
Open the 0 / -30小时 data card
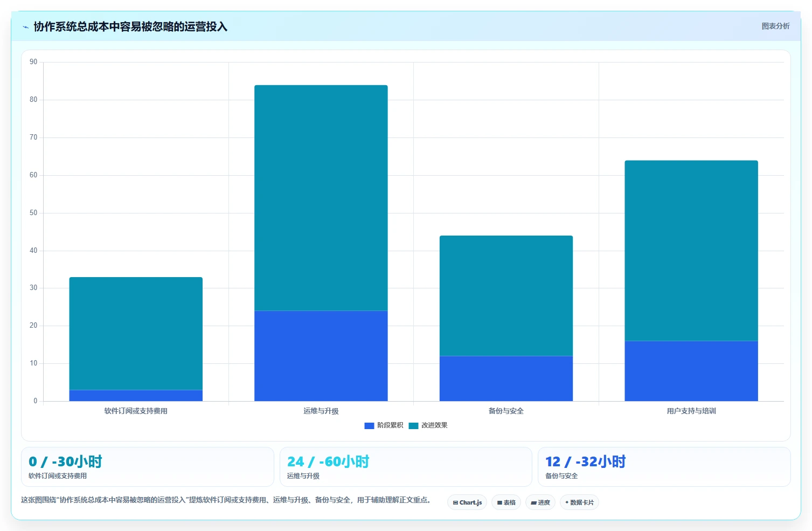[147, 467]
